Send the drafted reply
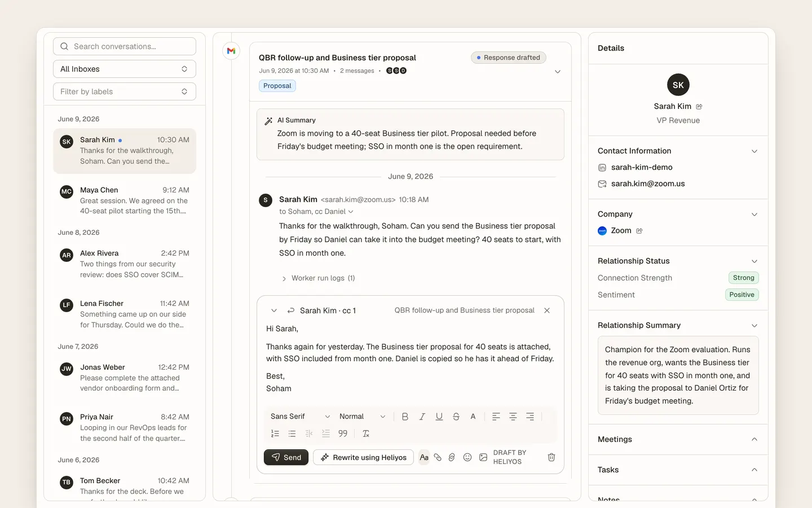 [286, 457]
